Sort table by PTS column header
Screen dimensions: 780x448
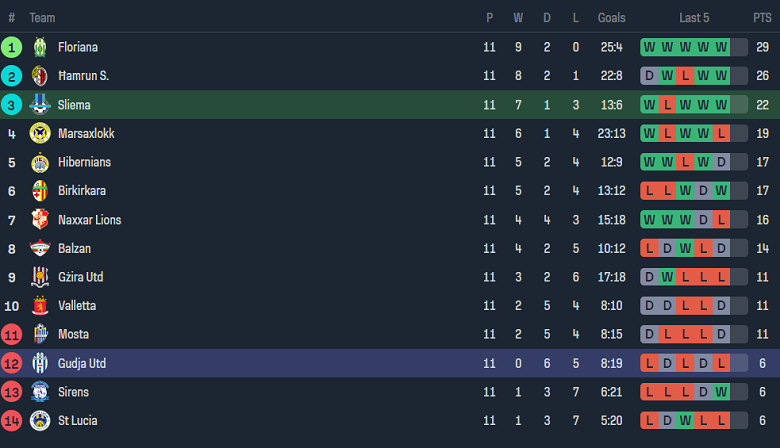762,18
